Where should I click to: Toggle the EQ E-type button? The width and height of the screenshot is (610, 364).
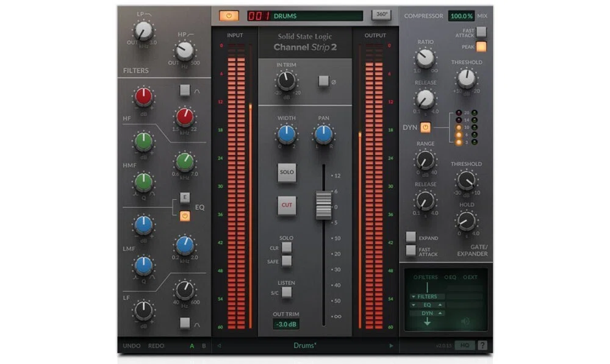coord(185,197)
